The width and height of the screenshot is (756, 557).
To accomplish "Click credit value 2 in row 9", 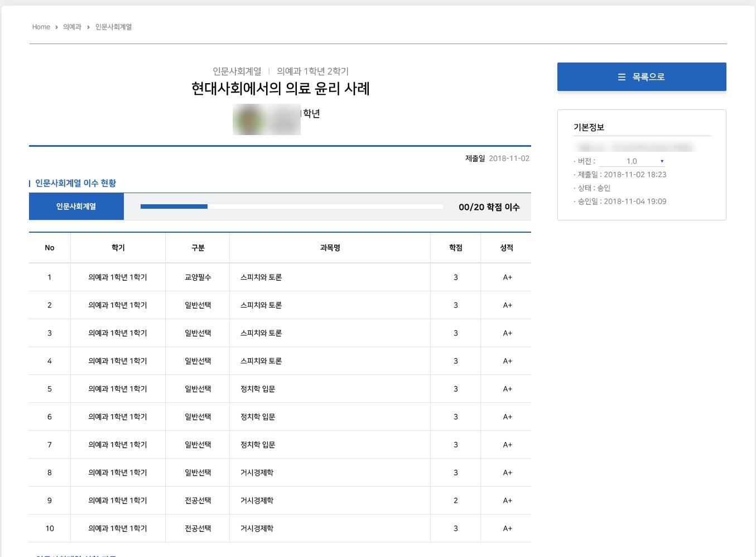I will tap(456, 501).
